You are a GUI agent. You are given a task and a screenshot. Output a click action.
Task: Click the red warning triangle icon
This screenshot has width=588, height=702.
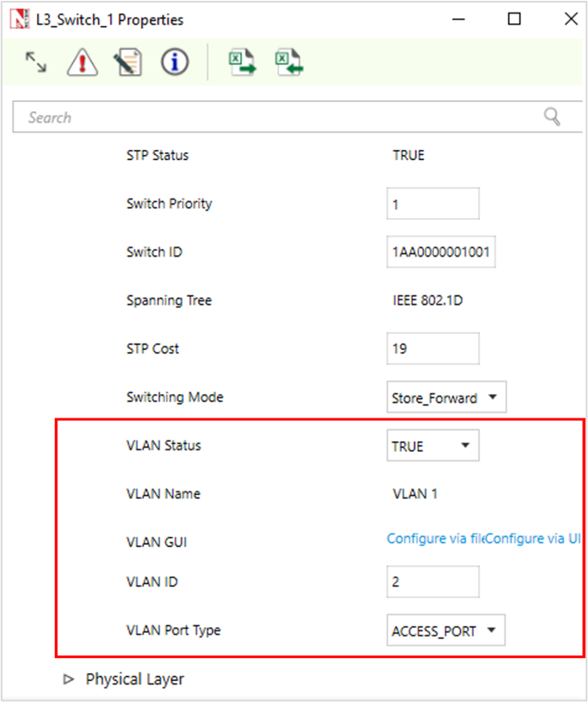click(82, 62)
